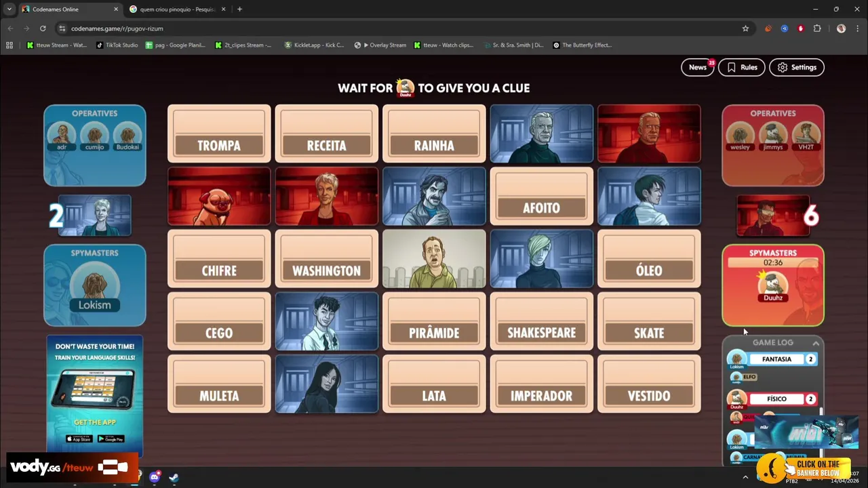Open The Butterfly Effect bookmark

tap(582, 45)
